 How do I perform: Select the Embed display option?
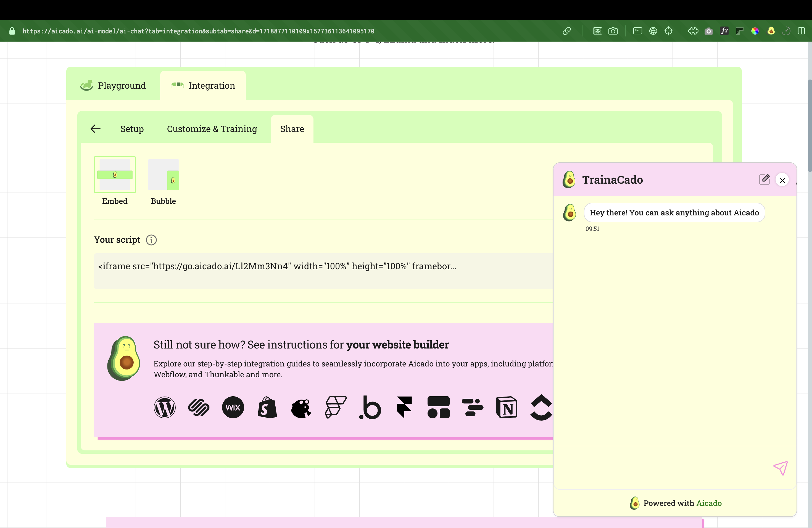[115, 175]
